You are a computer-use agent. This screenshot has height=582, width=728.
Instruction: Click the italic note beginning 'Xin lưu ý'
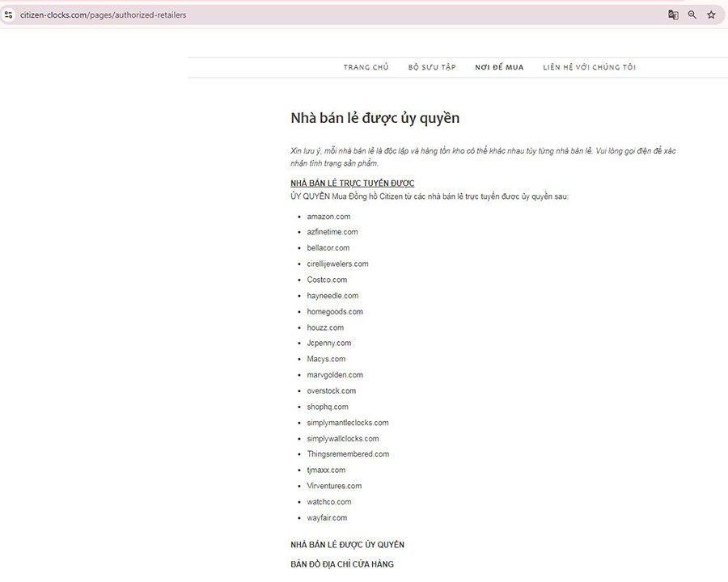(x=484, y=157)
